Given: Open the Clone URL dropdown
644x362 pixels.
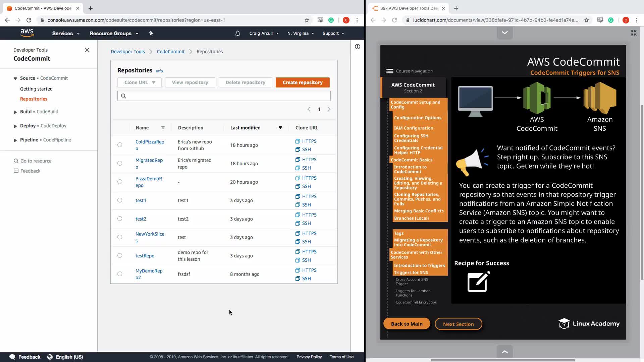Looking at the screenshot, I should pyautogui.click(x=140, y=82).
